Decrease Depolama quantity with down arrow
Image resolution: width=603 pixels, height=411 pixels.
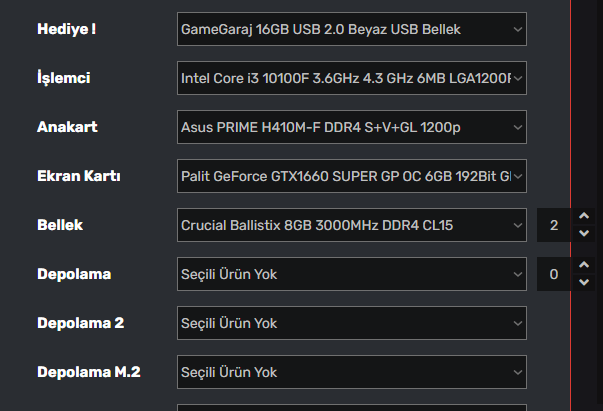584,283
